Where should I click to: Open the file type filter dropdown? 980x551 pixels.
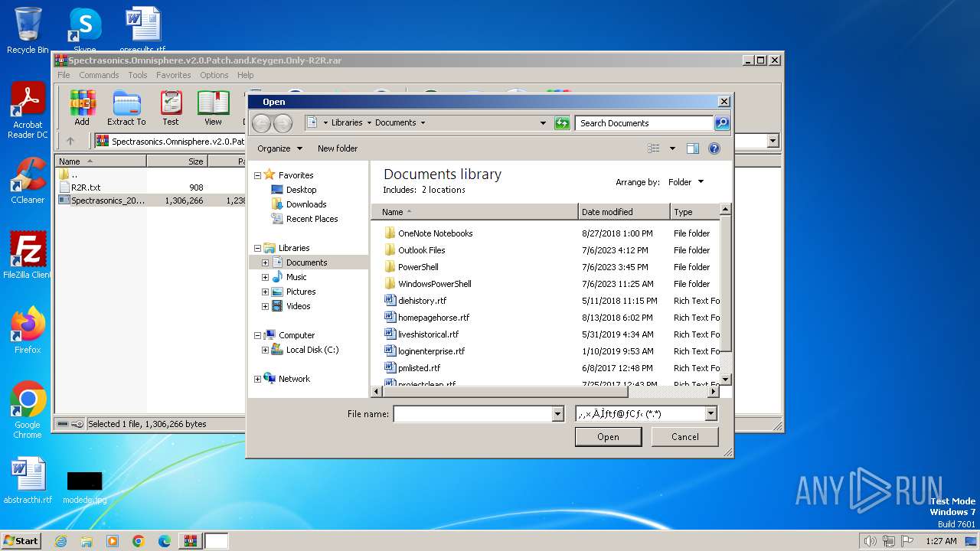(x=711, y=414)
